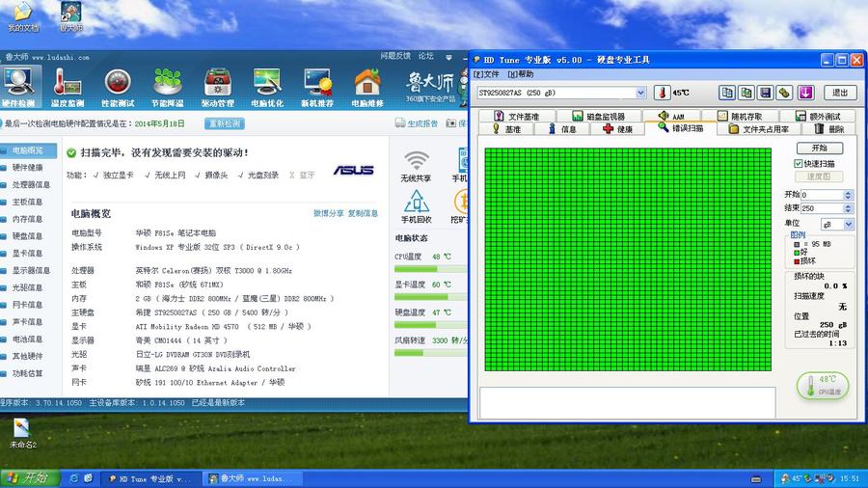Open 驱动管理 in Ludashi toolbar
This screenshot has height=488, width=868.
coord(218,88)
